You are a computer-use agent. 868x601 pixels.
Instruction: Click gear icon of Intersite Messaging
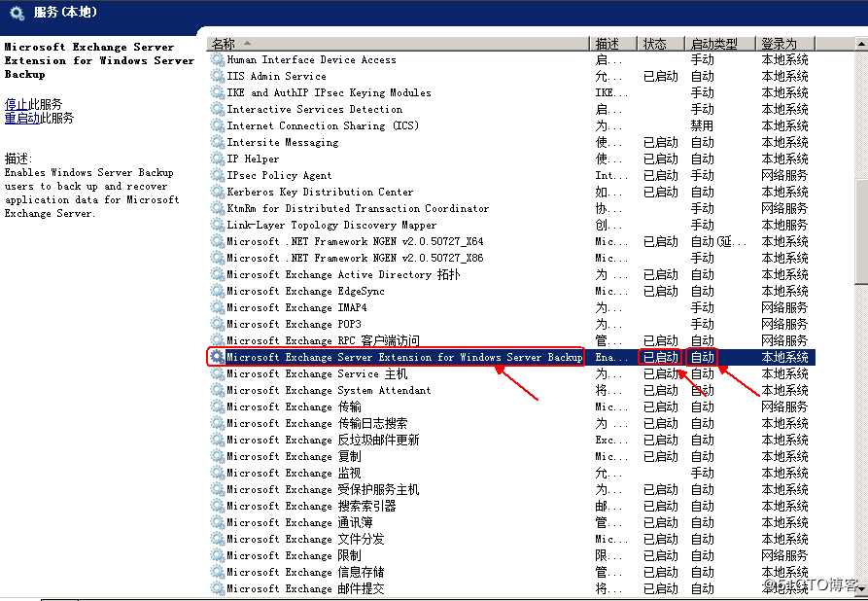pyautogui.click(x=218, y=142)
